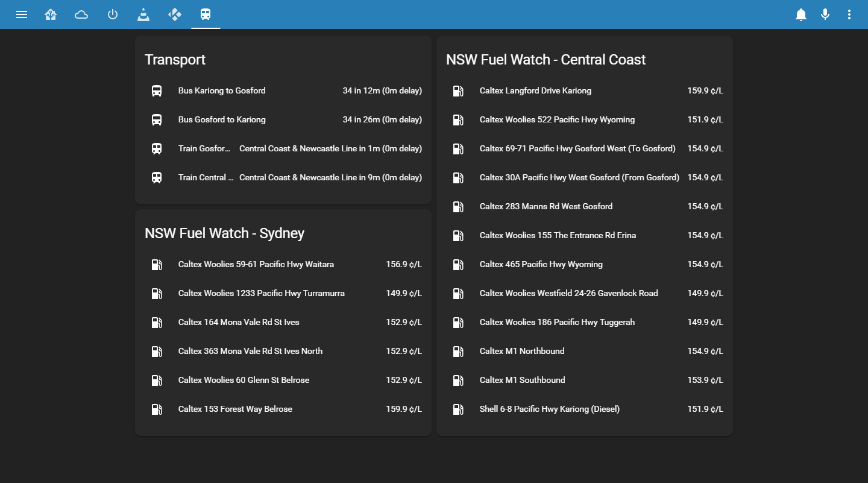The height and width of the screenshot is (483, 868).
Task: Click fuel icon for Westfield Gavenlock Road
Action: coord(458,294)
